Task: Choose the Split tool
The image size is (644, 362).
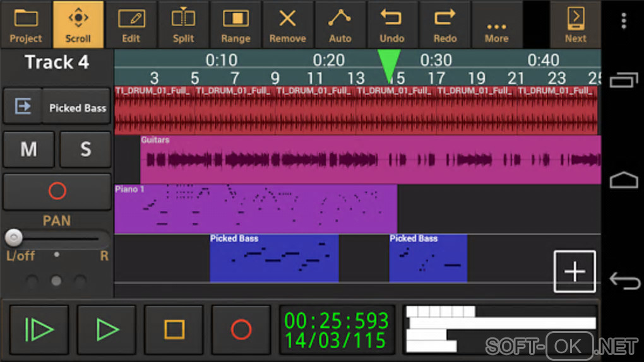Action: click(x=183, y=24)
